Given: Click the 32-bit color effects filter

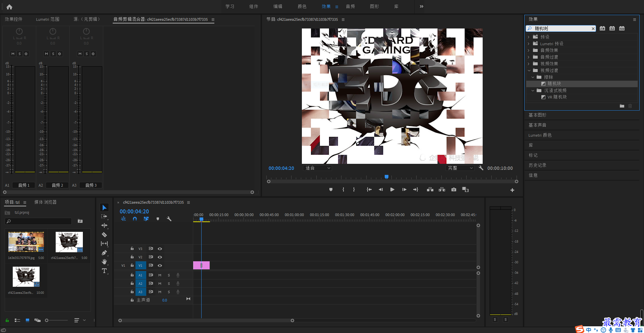Looking at the screenshot, I should click(612, 28).
